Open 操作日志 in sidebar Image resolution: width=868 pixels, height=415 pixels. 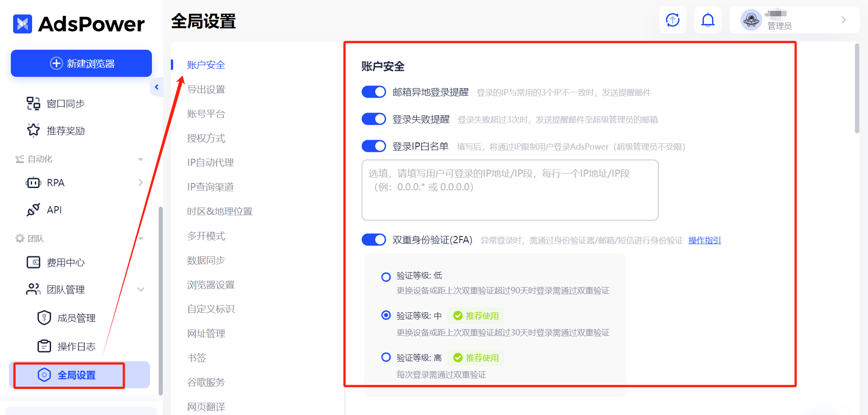(x=76, y=346)
